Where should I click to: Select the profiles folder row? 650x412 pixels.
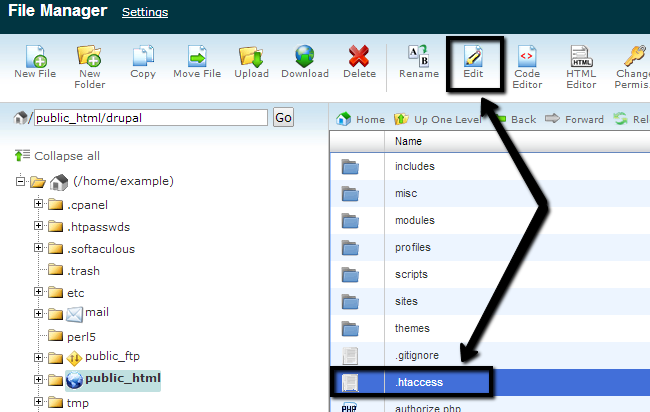point(490,247)
